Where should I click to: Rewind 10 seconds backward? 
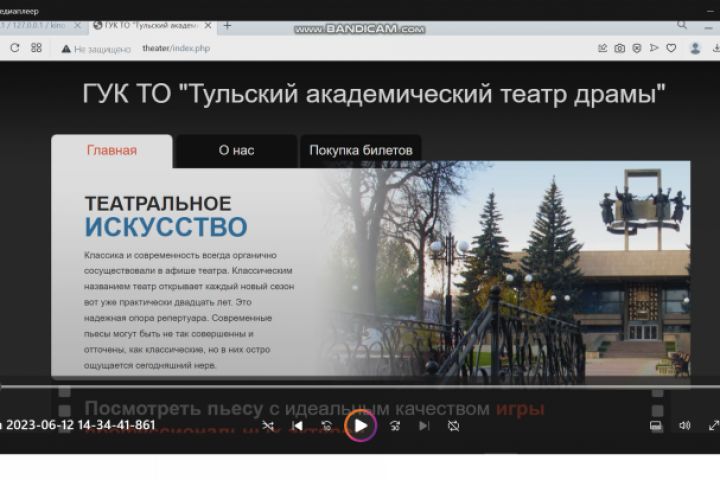[x=327, y=426]
